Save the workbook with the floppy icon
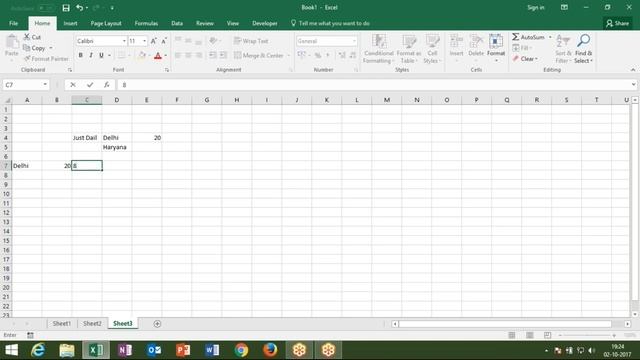This screenshot has height=360, width=640. [x=66, y=8]
